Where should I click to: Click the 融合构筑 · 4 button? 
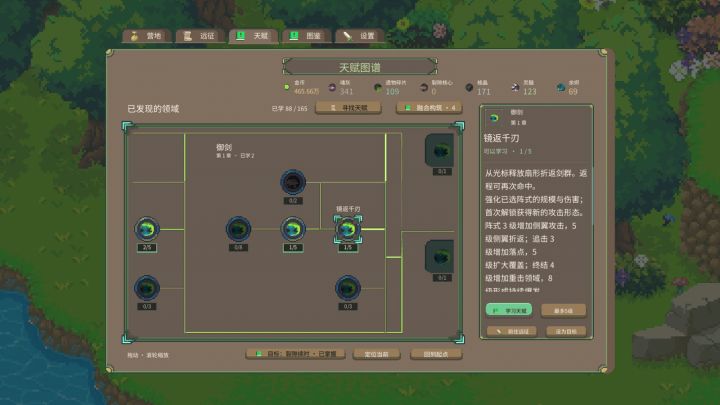click(429, 108)
